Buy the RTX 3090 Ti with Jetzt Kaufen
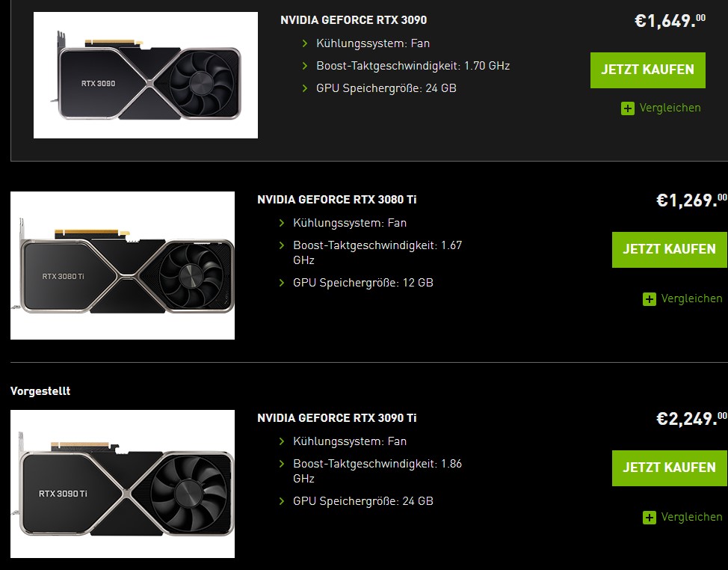This screenshot has height=570, width=728. point(669,468)
